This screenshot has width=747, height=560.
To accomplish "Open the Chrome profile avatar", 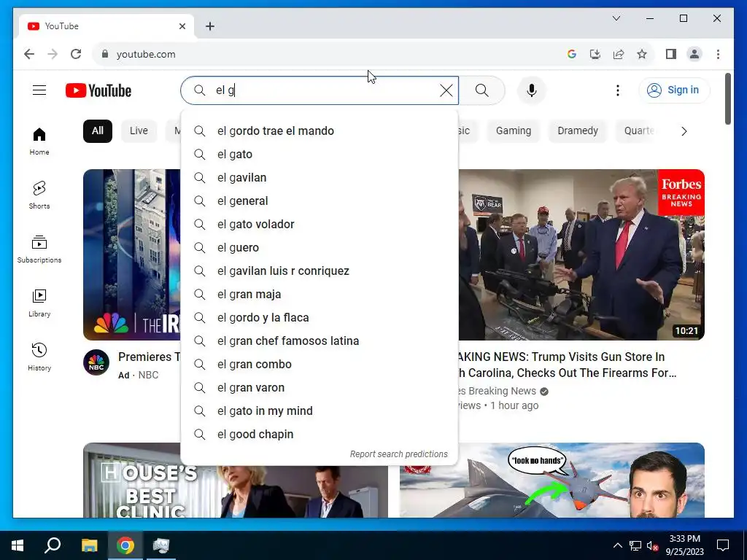I will tap(694, 54).
